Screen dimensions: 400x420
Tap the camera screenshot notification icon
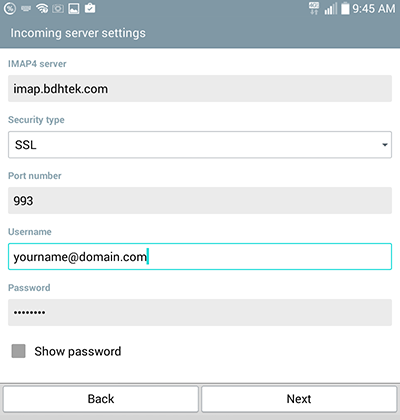[58, 9]
